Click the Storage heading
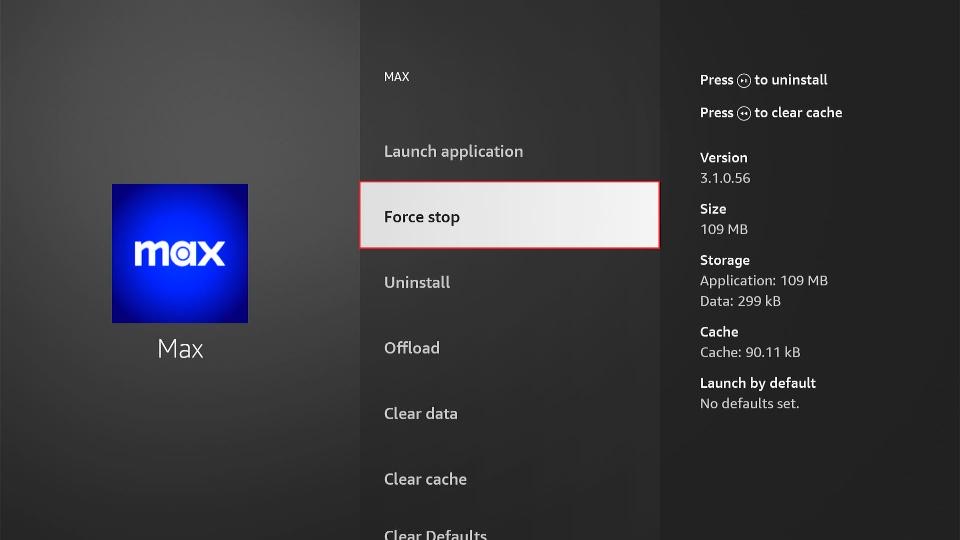This screenshot has width=960, height=540. [x=725, y=260]
